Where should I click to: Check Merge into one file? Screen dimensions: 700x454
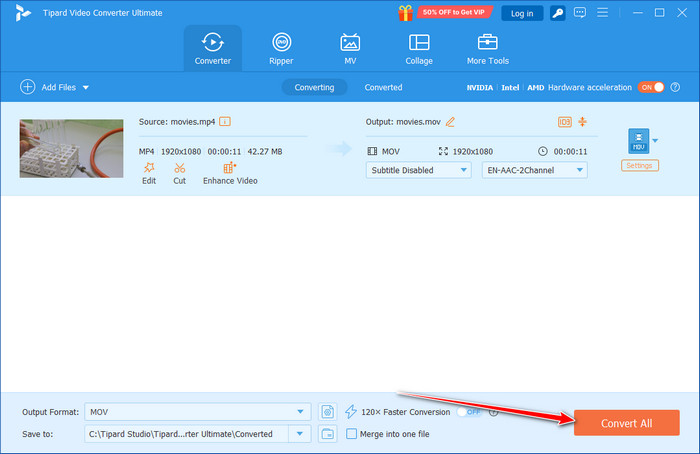351,433
